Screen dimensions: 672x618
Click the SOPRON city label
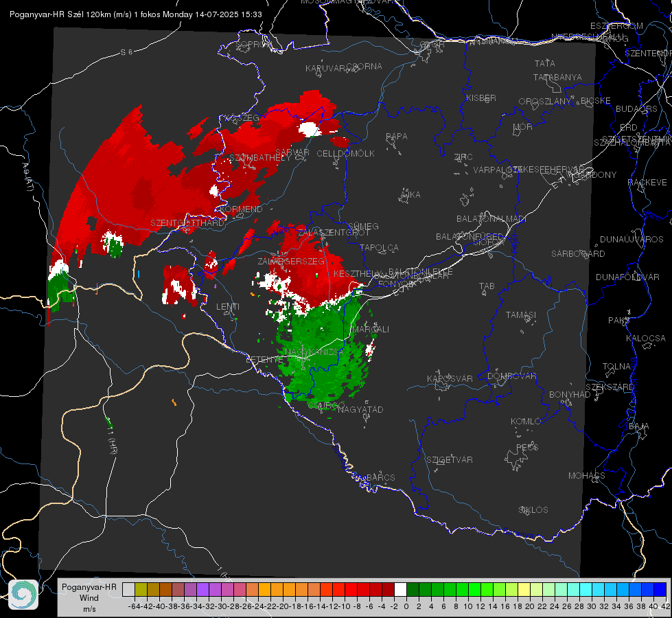253,44
